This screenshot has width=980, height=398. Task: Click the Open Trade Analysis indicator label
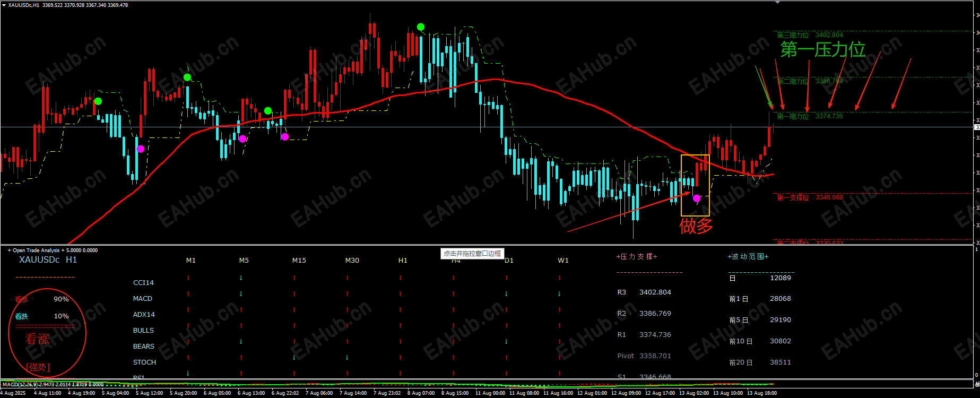(53, 250)
